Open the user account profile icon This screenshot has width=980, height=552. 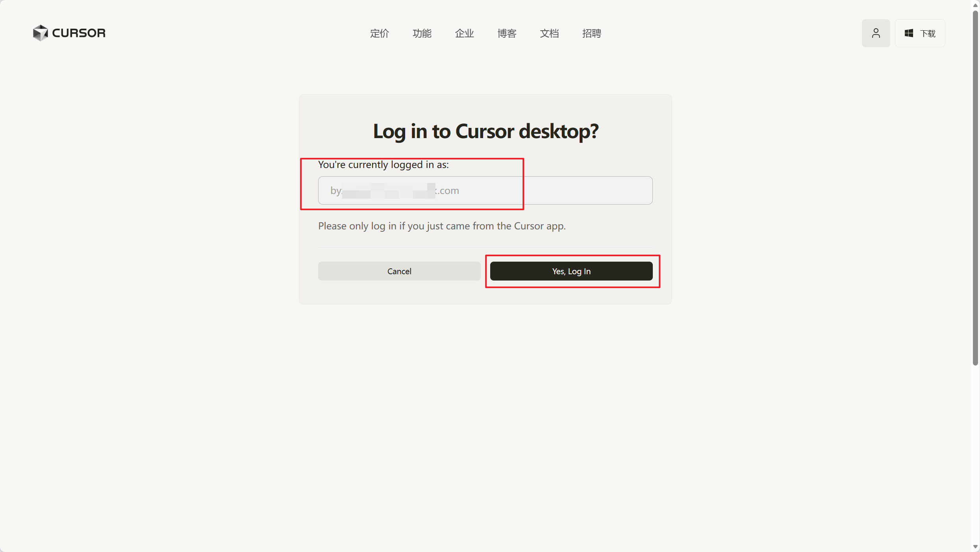(x=875, y=33)
